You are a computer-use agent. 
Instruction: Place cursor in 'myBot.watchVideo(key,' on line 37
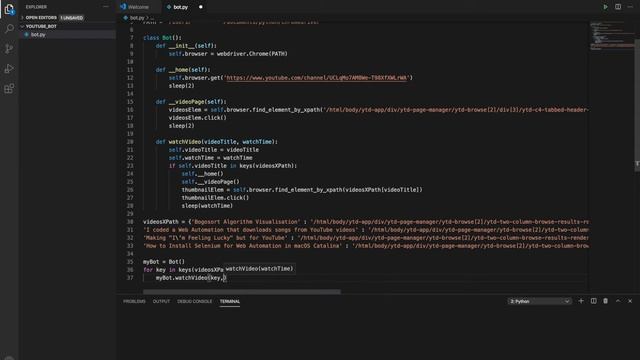pyautogui.click(x=190, y=278)
